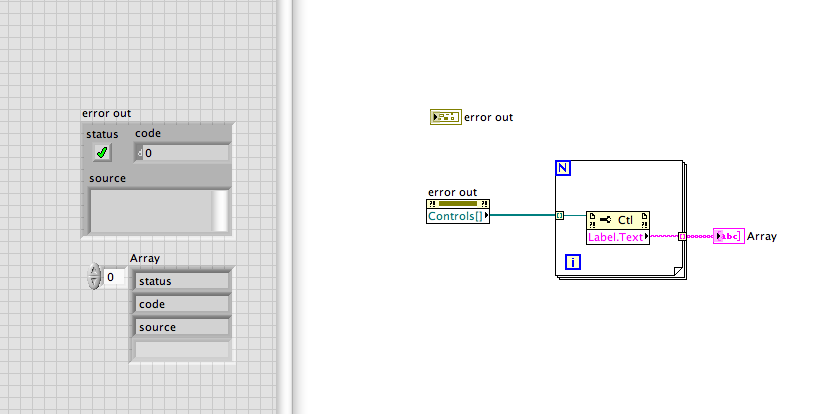The image size is (814, 414).
Task: Toggle the status boolean indicator checkmark
Action: tap(102, 152)
